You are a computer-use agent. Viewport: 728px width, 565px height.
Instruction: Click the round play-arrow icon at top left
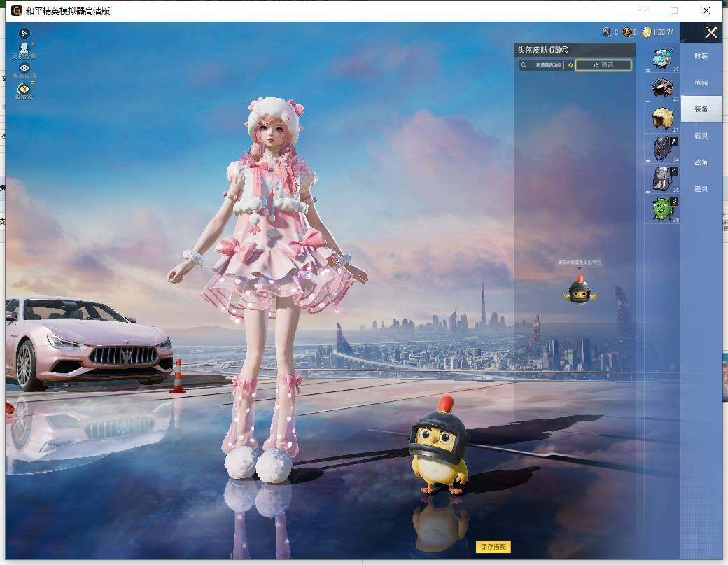(24, 34)
